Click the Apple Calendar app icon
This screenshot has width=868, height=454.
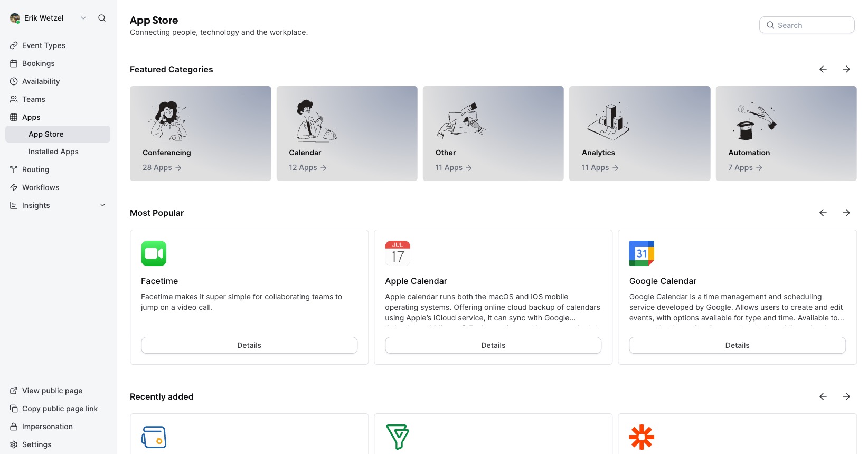(x=398, y=253)
